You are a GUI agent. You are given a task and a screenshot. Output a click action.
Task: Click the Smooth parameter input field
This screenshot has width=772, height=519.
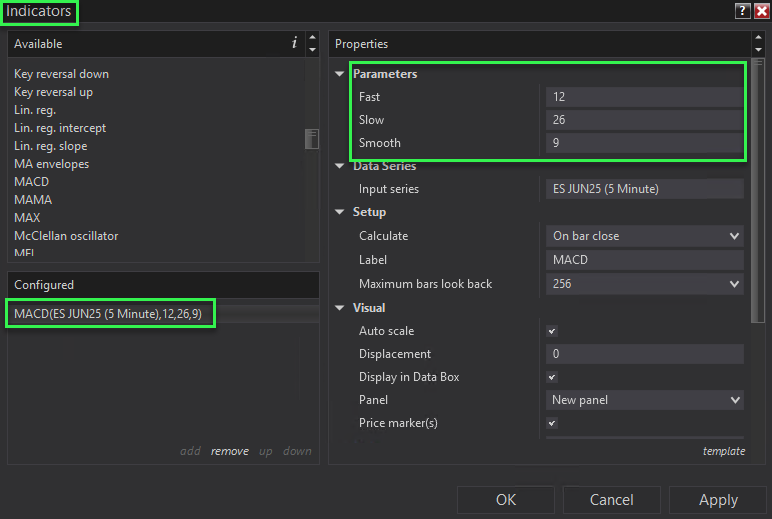(x=644, y=143)
